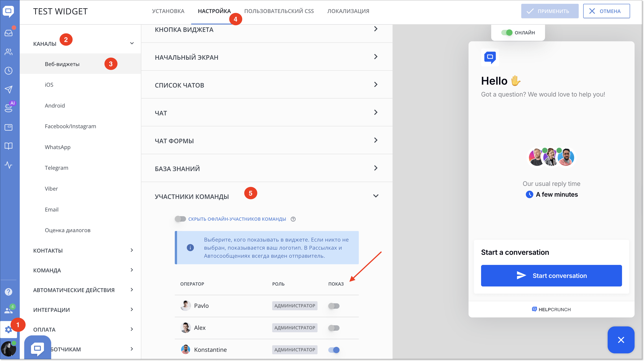644x361 pixels.
Task: Select Веб-виджеты channel
Action: click(x=81, y=64)
